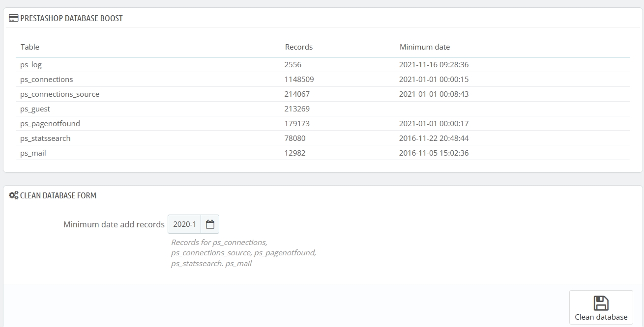Click the 12982 records value
Screen dimensions: 644x327
(295, 153)
